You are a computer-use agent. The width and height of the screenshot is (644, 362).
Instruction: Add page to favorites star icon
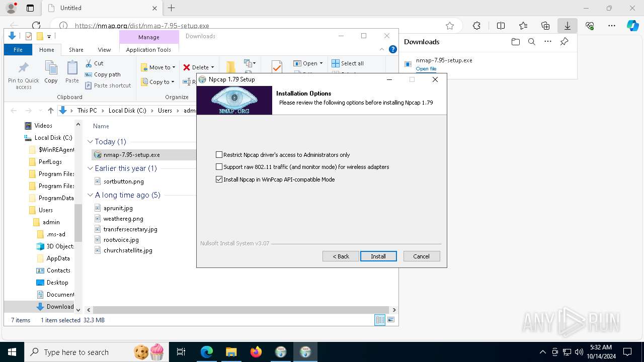(450, 26)
